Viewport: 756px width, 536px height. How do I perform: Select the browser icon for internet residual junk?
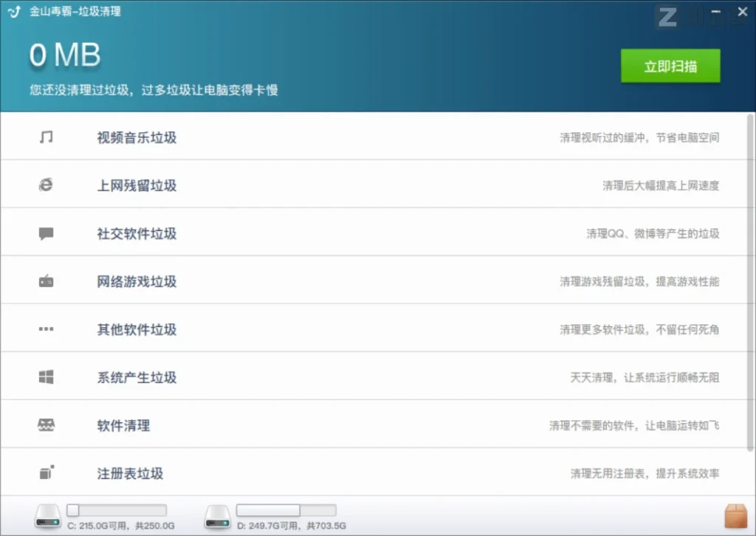(46, 185)
